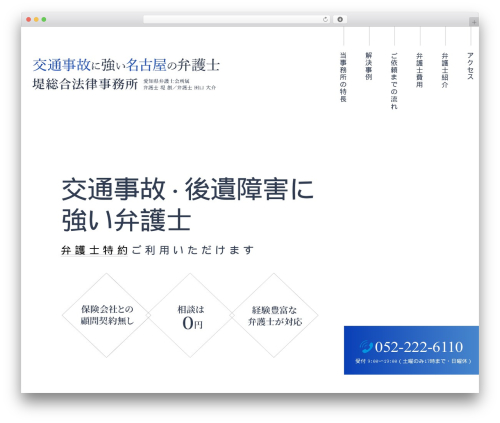This screenshot has height=423, width=500.
Task: Open ご依頼までの流れ menu item
Action: tap(394, 81)
